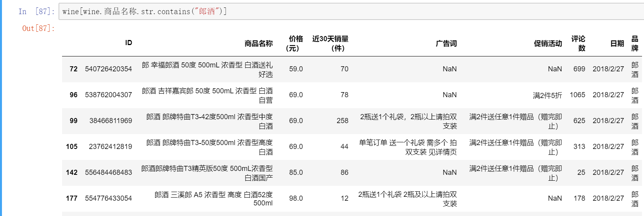The height and width of the screenshot is (216, 644).
Task: Click ad text 2瓶送1个礼袋，2瓶以上请拍双支装
Action: tap(408, 122)
